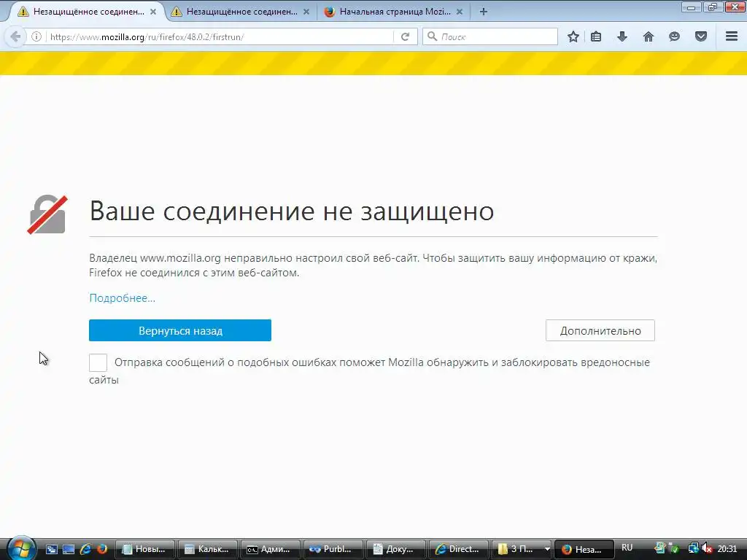Image resolution: width=747 pixels, height=560 pixels.
Task: Go back using the navigation arrow
Action: coord(15,36)
